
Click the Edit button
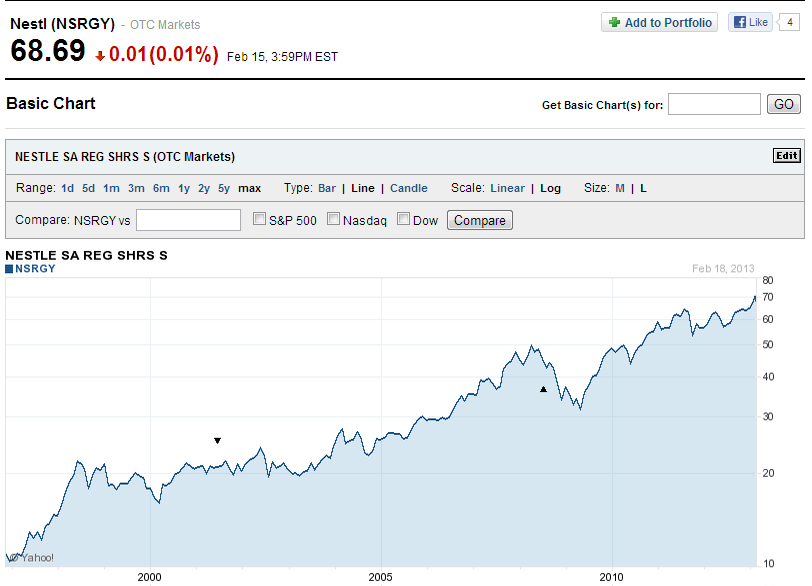[x=787, y=156]
